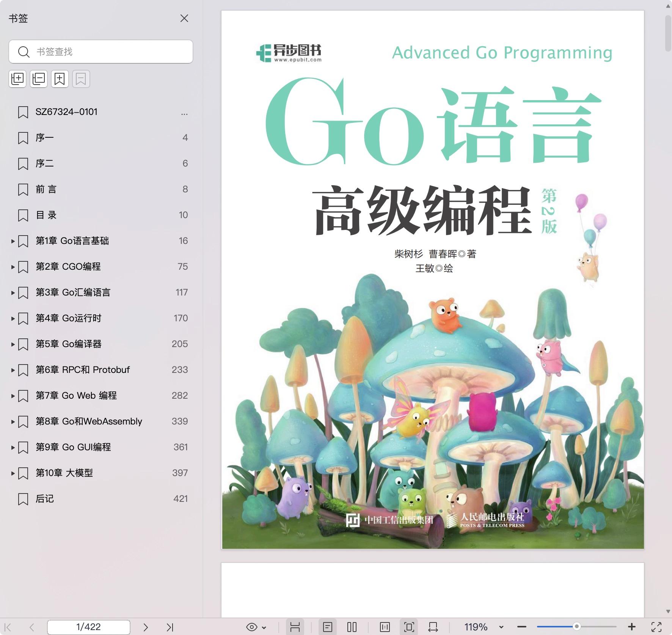Click the add bookmark icon
Screen dimensions: 672x635
tap(60, 79)
